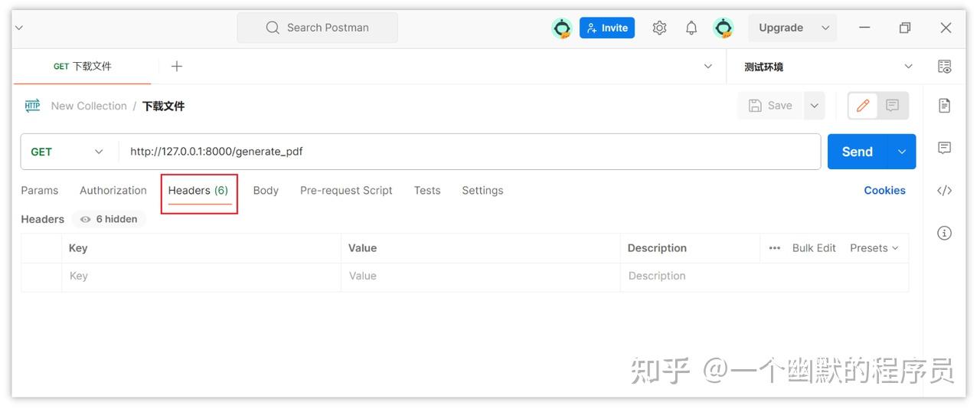Screen dimensions: 980x409
Task: Open the request info icon
Action: [x=945, y=233]
